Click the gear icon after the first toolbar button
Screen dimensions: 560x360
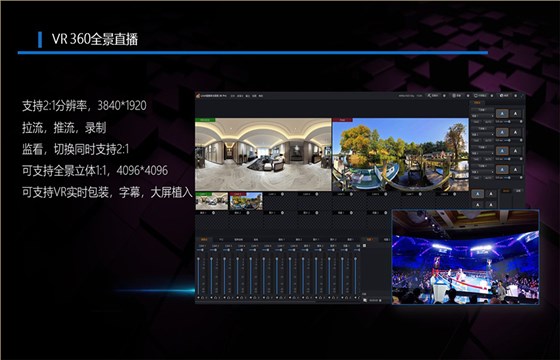(444, 96)
